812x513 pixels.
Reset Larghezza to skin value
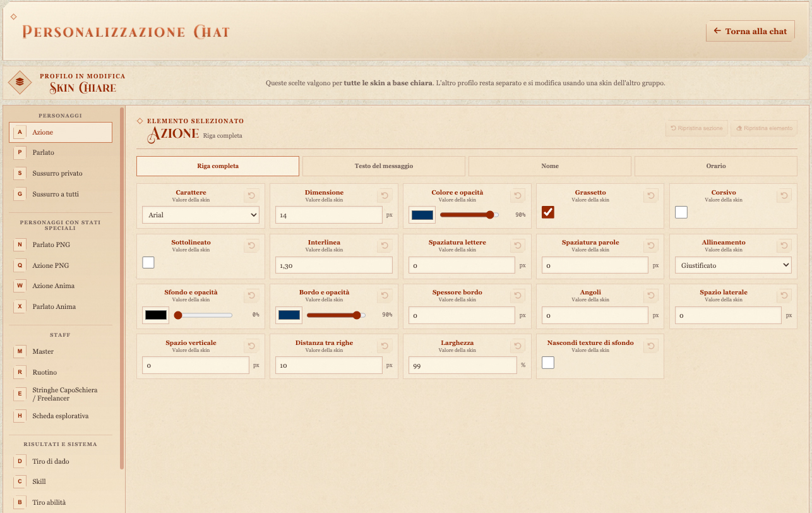[518, 346]
